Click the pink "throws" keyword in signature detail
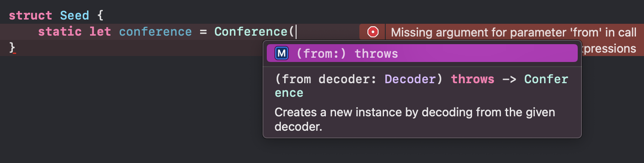This screenshot has width=644, height=163. coord(472,79)
